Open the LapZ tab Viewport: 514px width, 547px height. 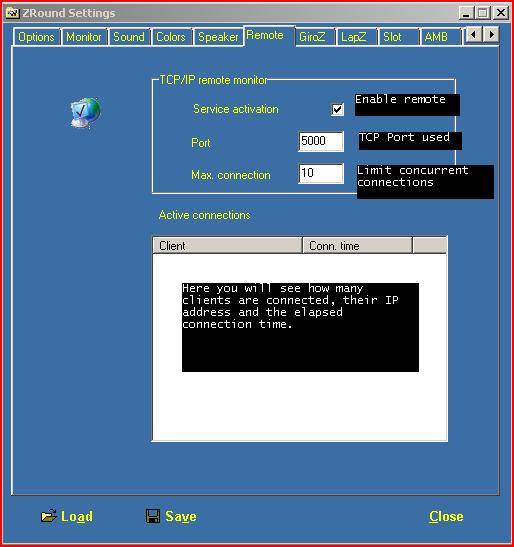pyautogui.click(x=354, y=37)
